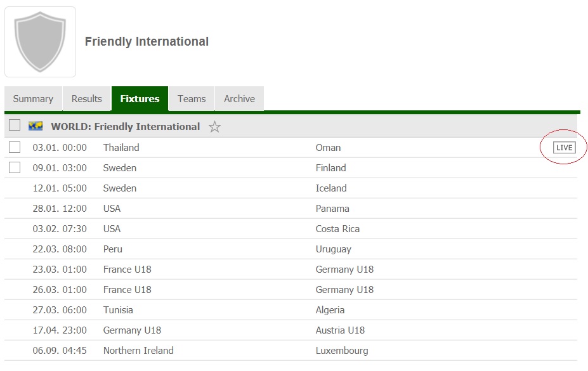Switch to the Results tab

[x=87, y=99]
